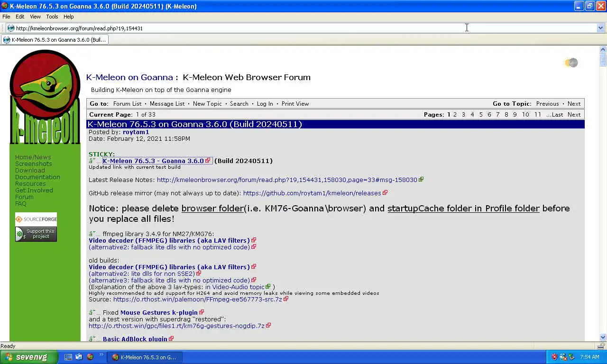Go to the Previous topic

coord(547,104)
